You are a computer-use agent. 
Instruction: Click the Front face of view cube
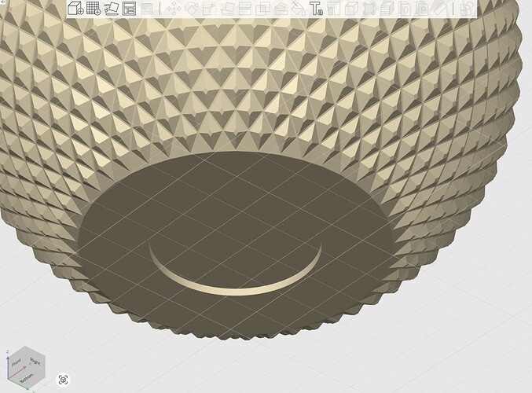[16, 363]
